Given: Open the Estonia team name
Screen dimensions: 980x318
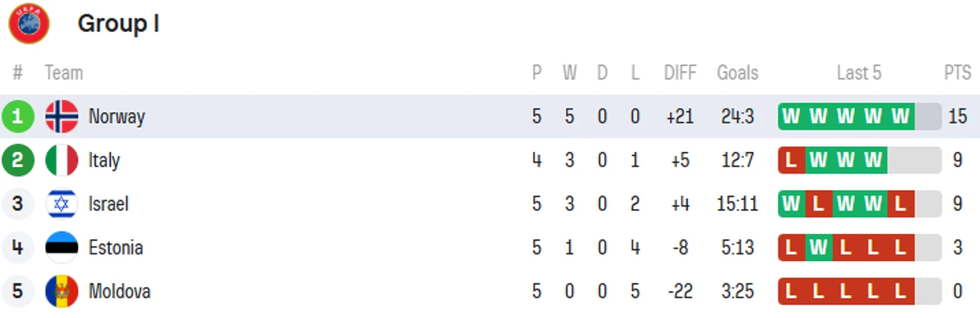Looking at the screenshot, I should pos(115,248).
